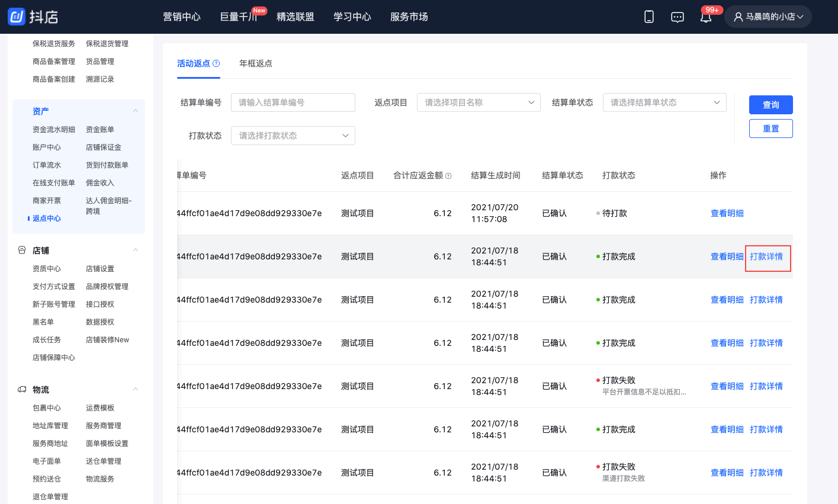Screen dimensions: 838x504
Task: Collapse the 店铺 sidebar section
Action: [136, 251]
